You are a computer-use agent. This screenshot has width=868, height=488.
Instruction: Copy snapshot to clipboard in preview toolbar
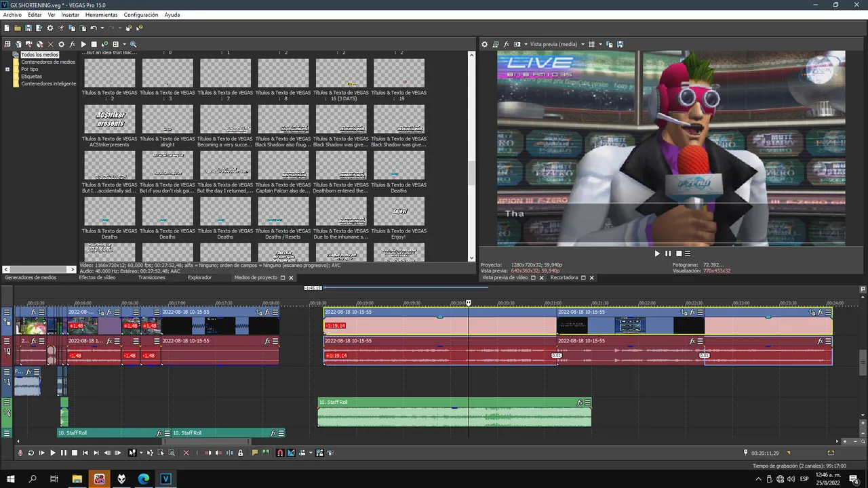coord(609,44)
